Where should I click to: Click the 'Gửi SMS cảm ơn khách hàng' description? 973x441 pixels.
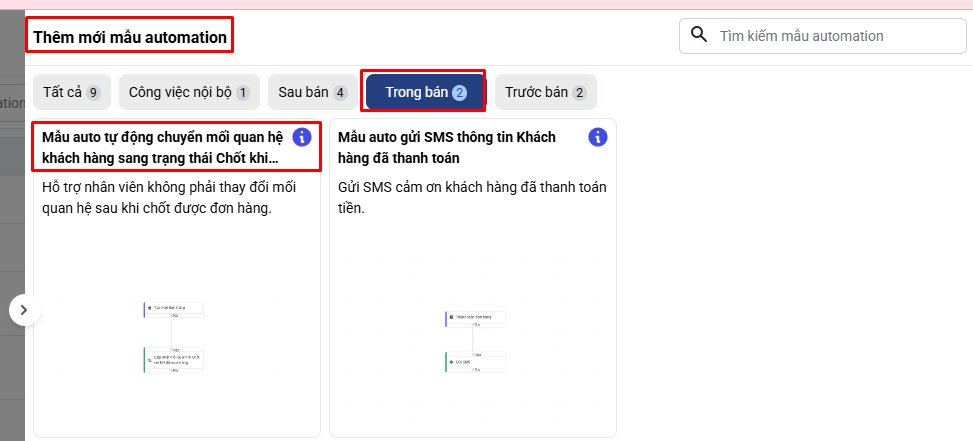pos(472,197)
